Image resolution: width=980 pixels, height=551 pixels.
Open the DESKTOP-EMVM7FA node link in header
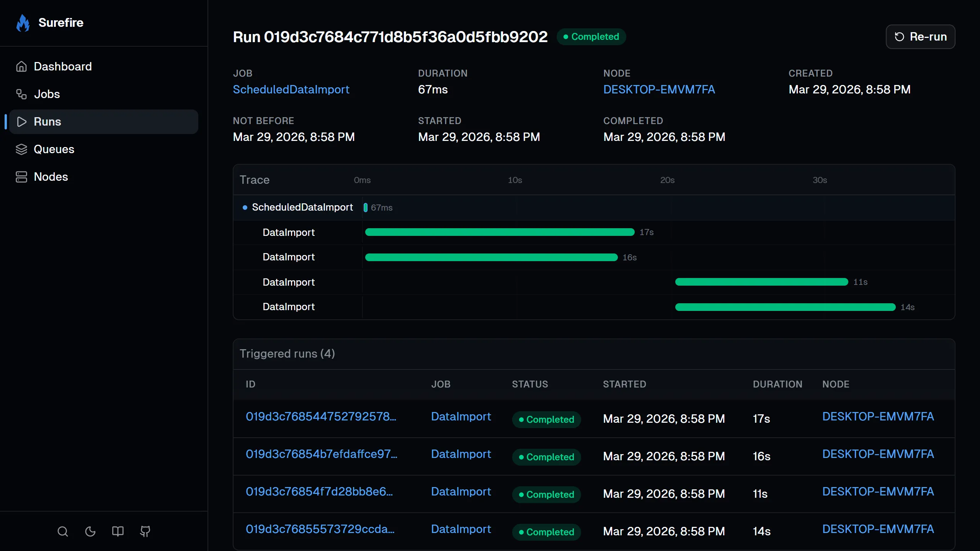[x=659, y=90]
